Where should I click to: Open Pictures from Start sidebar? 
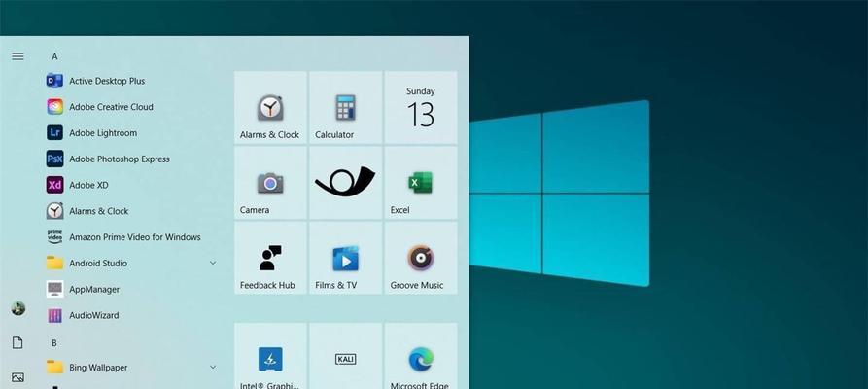click(17, 377)
